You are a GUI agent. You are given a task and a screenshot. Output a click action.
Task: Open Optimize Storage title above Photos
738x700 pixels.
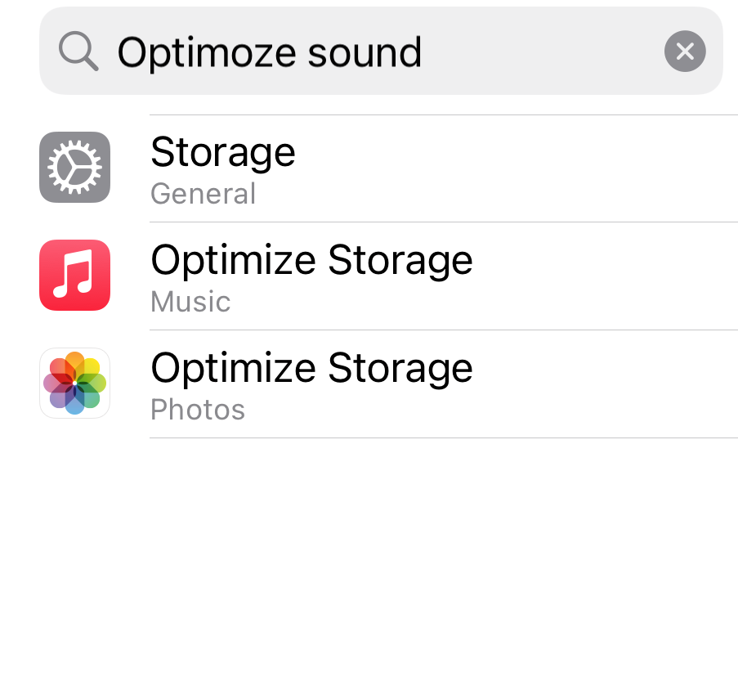(311, 369)
